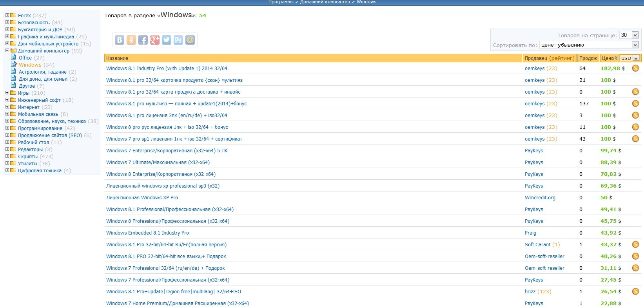
Task: Open Лицензионный windows xp professional sp3 listing
Action: pyautogui.click(x=163, y=186)
